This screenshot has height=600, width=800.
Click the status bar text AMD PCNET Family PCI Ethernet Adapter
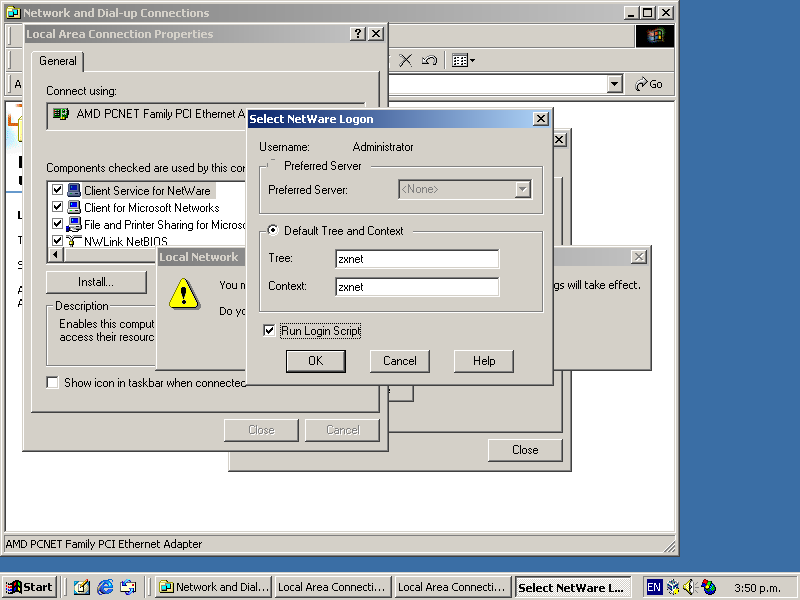[104, 544]
